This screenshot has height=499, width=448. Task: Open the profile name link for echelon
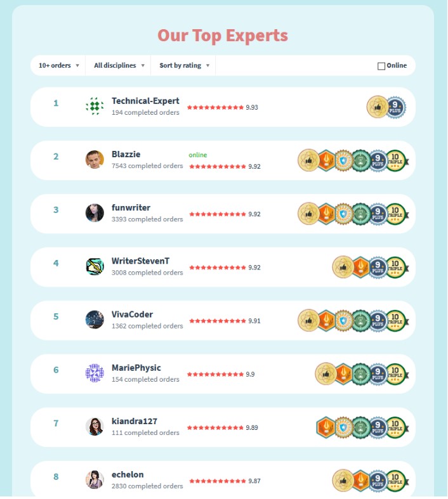(128, 475)
